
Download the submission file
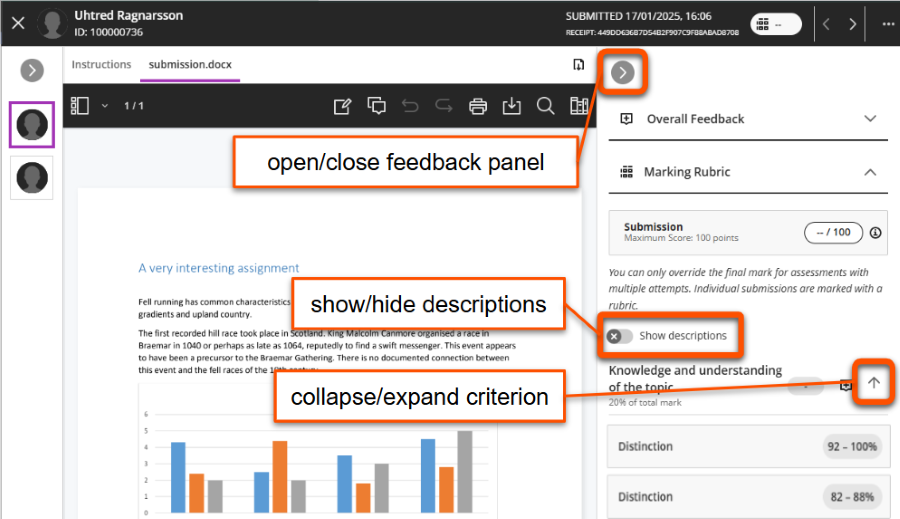tap(511, 106)
